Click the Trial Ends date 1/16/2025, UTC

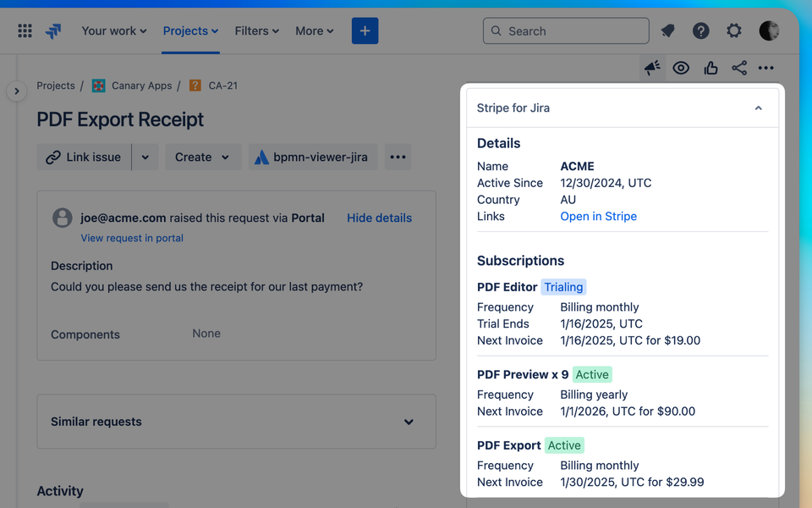click(x=601, y=324)
